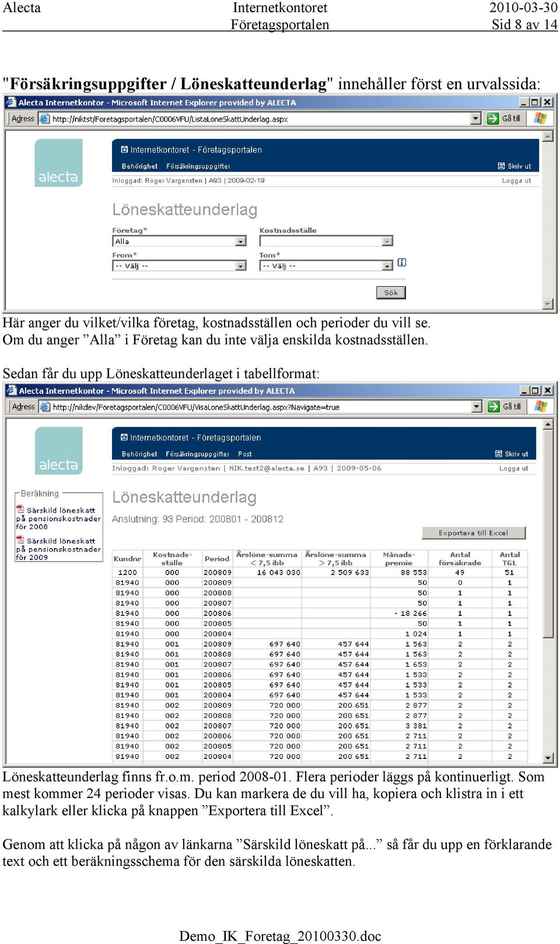Open the Tom period dropdown

pyautogui.click(x=326, y=266)
